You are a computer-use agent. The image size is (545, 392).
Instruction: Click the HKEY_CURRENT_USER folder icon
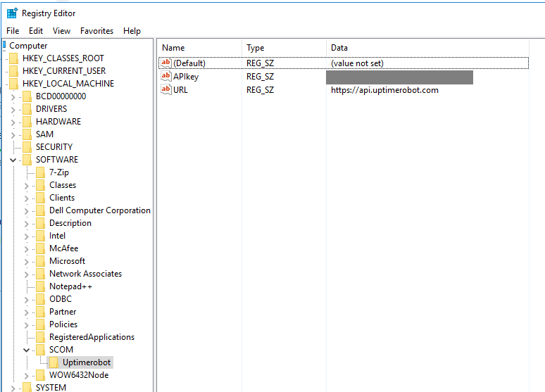tap(13, 71)
